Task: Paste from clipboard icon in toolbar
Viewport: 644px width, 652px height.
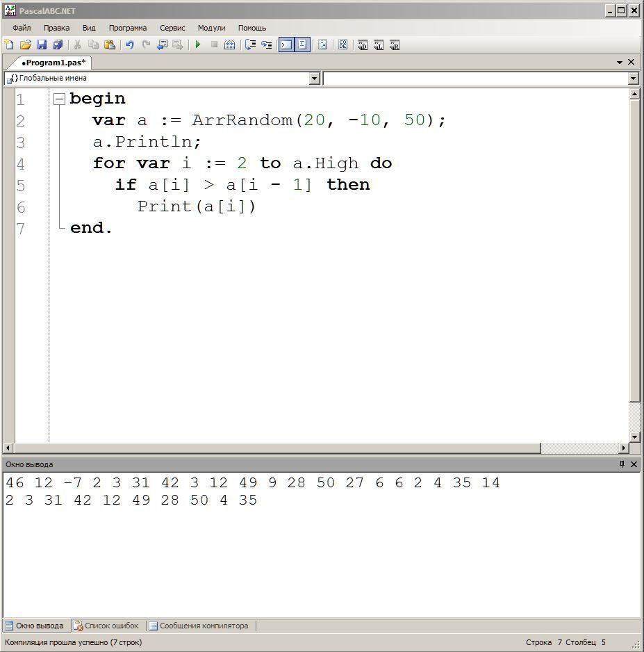Action: [110, 44]
